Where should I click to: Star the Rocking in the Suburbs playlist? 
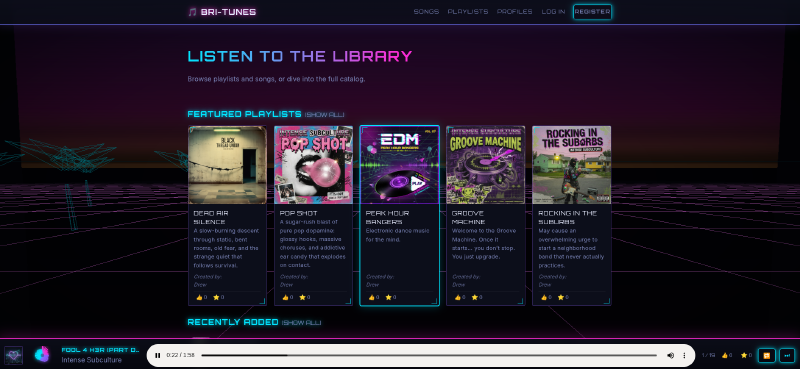pos(561,297)
